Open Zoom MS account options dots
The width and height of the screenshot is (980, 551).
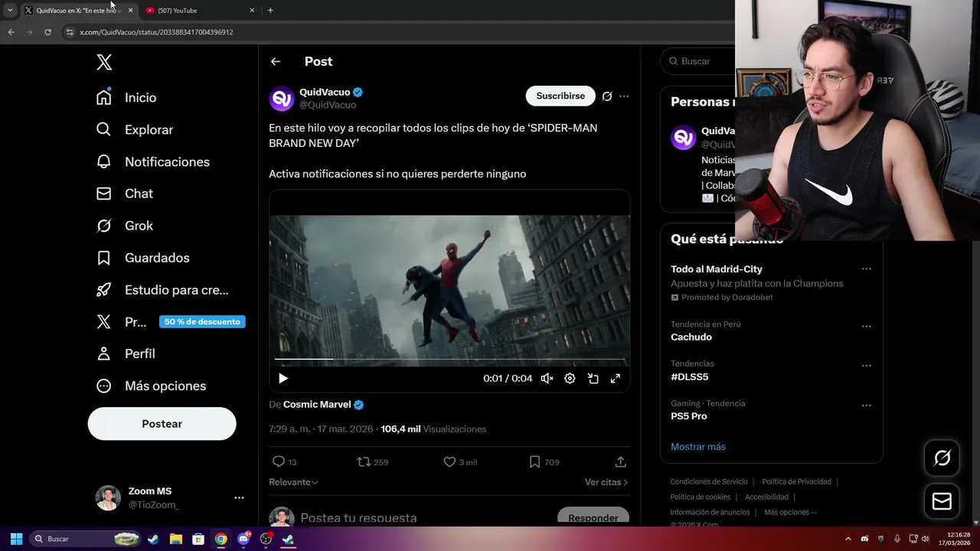click(239, 497)
